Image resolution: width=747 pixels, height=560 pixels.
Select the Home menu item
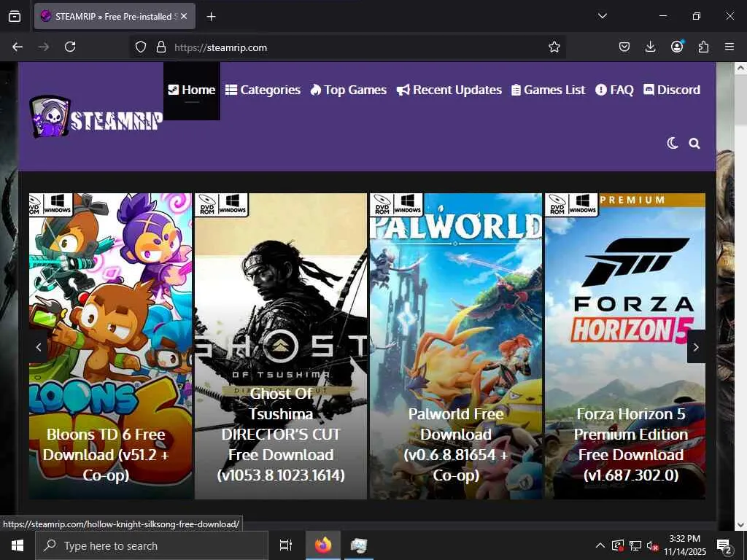click(192, 90)
